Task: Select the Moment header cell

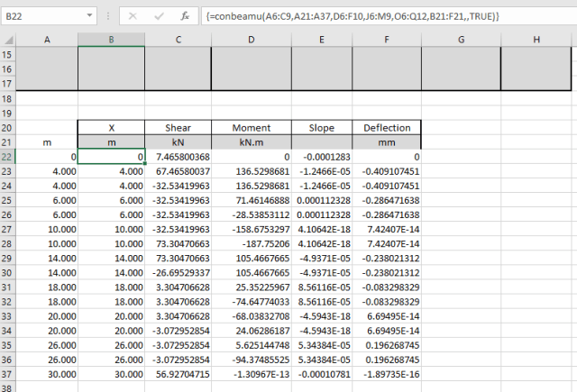Action: (251, 128)
